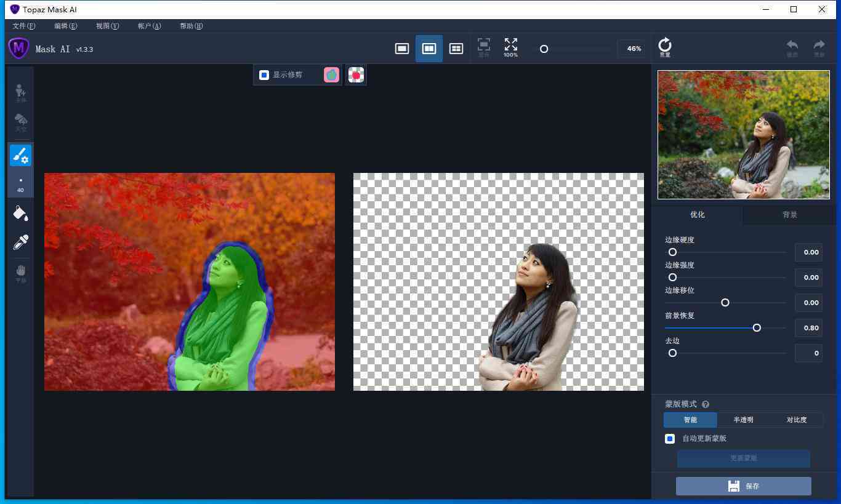Open the 文件(F) menu
This screenshot has height=504, width=841.
[24, 26]
